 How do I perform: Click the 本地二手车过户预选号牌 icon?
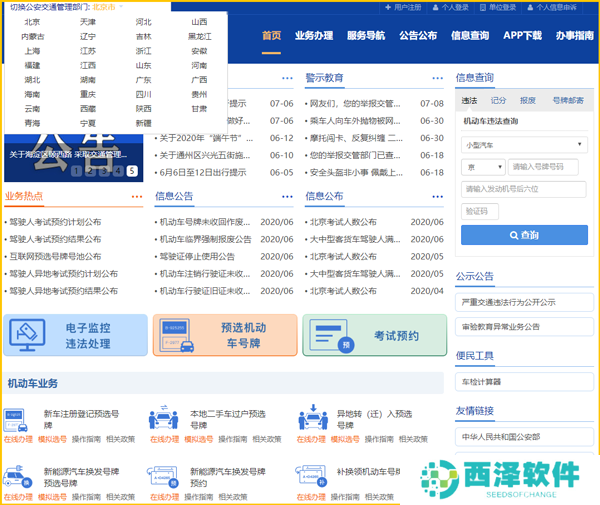pyautogui.click(x=163, y=418)
